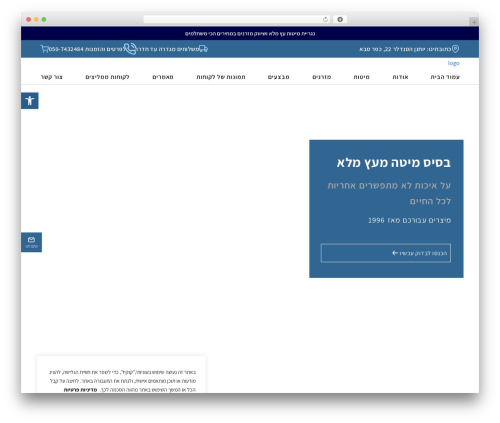Open the לקוחות ממליצים menu item

point(107,77)
